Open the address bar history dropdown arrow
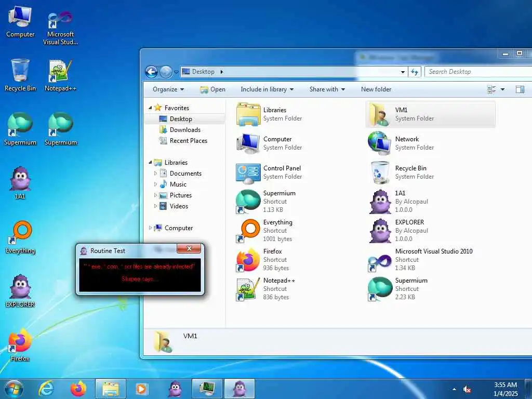Viewport: 532px width, 399px height. click(403, 72)
